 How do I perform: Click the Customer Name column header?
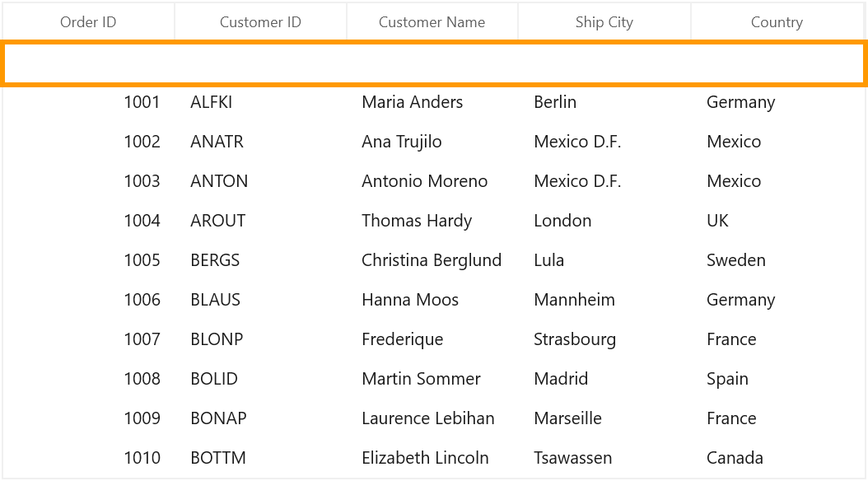(x=432, y=22)
